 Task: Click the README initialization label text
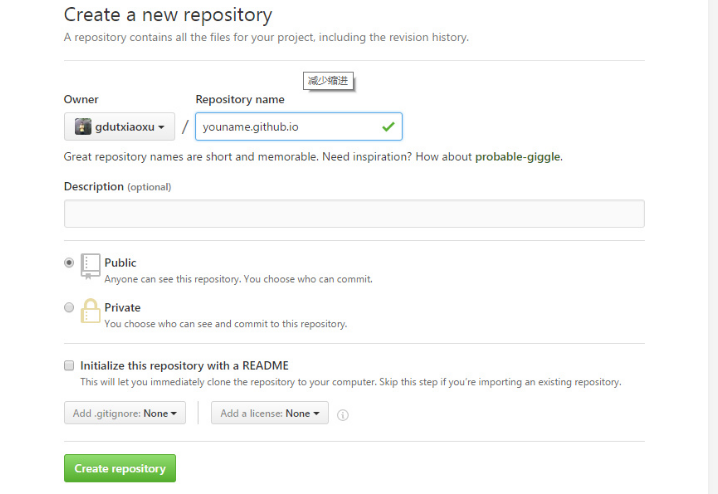pos(184,366)
